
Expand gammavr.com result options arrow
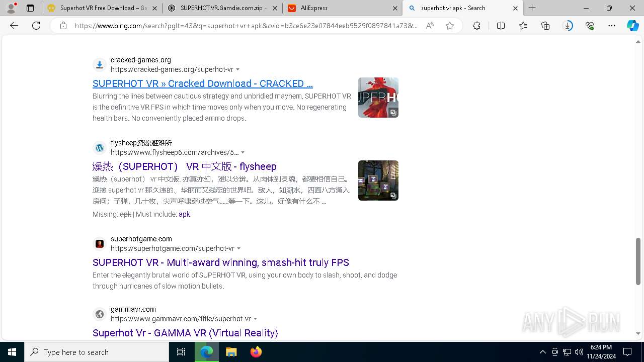(255, 319)
